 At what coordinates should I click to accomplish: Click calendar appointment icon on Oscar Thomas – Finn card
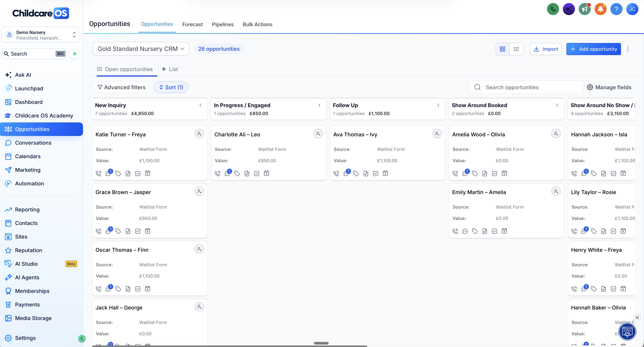click(x=147, y=289)
